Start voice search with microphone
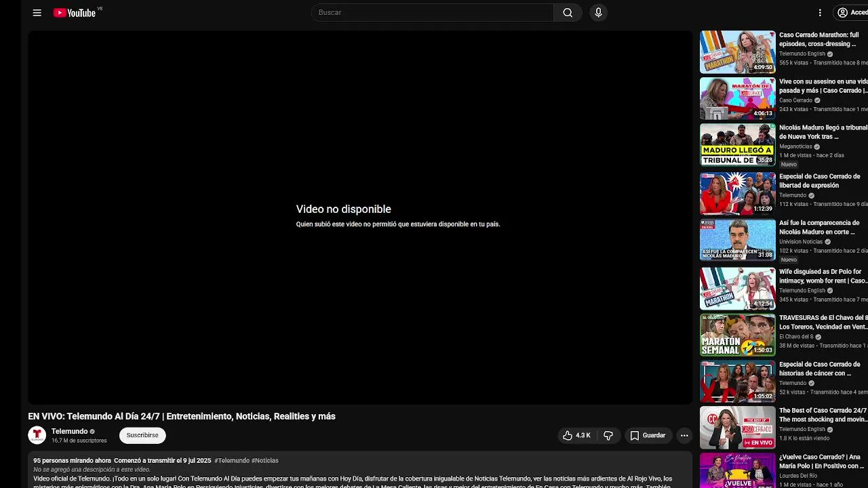Screen dimensions: 868x488 tap(598, 12)
